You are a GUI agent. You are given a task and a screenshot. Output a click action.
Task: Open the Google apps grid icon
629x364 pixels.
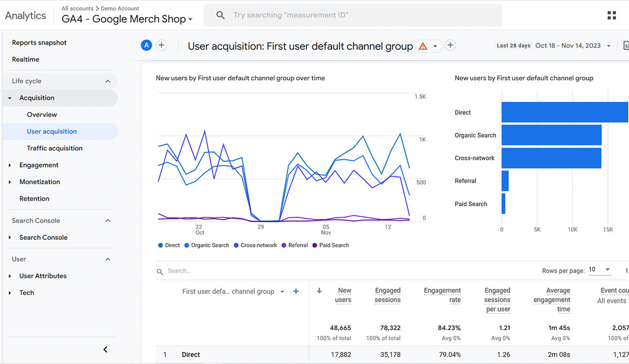(x=612, y=15)
